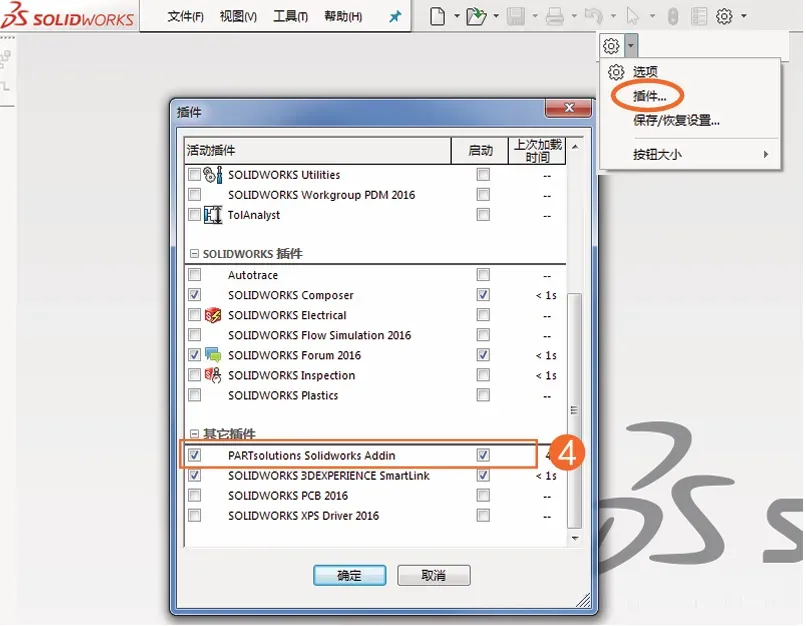
Task: Select 选项 from the gear menu
Action: [645, 71]
